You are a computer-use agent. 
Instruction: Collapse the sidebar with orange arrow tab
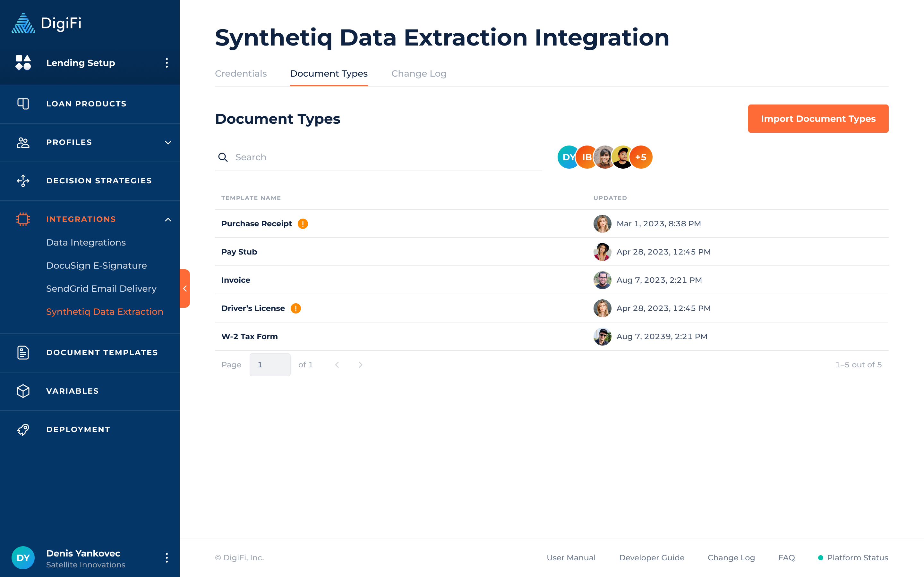(x=185, y=288)
